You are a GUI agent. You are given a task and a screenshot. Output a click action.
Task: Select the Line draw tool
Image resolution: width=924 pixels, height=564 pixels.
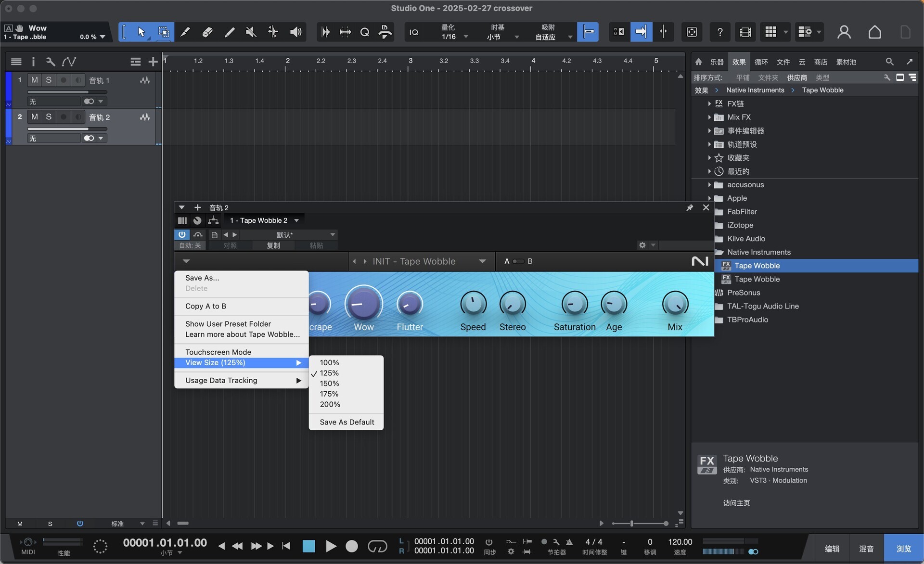coord(230,32)
